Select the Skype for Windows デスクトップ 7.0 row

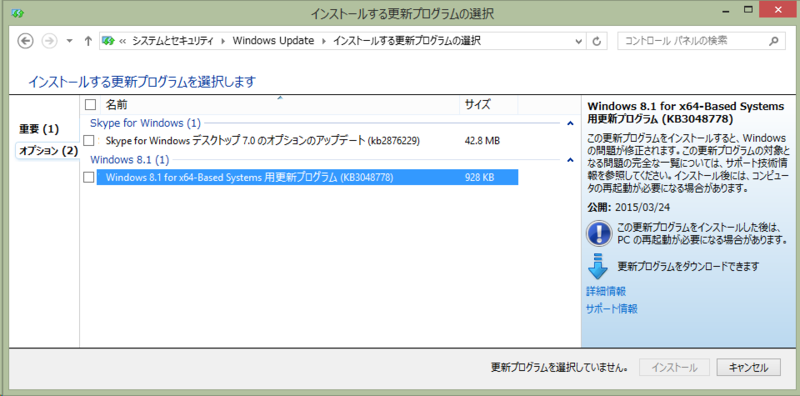click(x=307, y=140)
